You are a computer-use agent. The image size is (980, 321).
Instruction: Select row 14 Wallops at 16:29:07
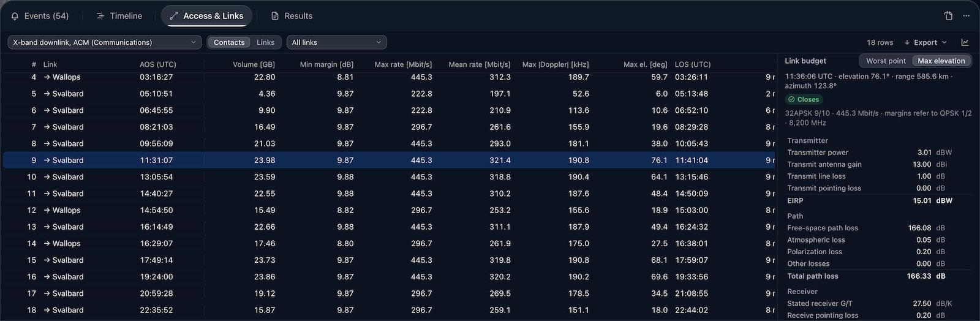390,243
